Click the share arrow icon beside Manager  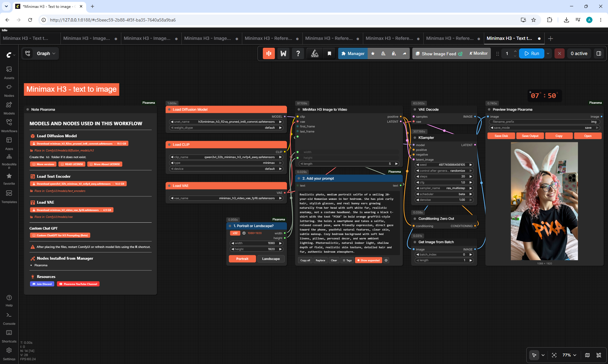click(x=404, y=53)
